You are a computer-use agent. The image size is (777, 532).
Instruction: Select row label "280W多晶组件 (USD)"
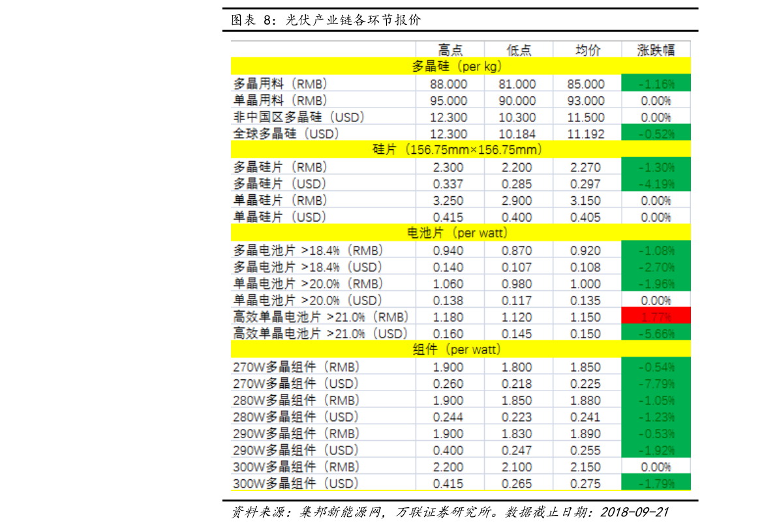296,417
